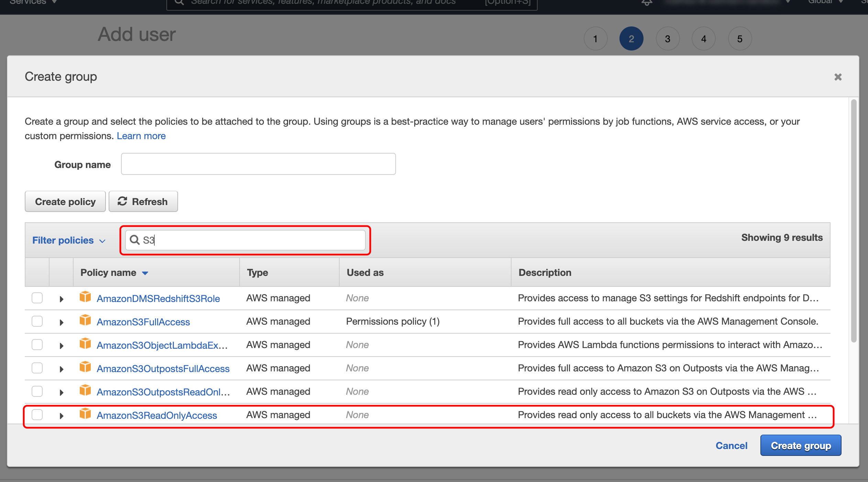The width and height of the screenshot is (868, 482).
Task: Check the AmazonS3ReadOnlyAccess checkbox
Action: coord(37,415)
